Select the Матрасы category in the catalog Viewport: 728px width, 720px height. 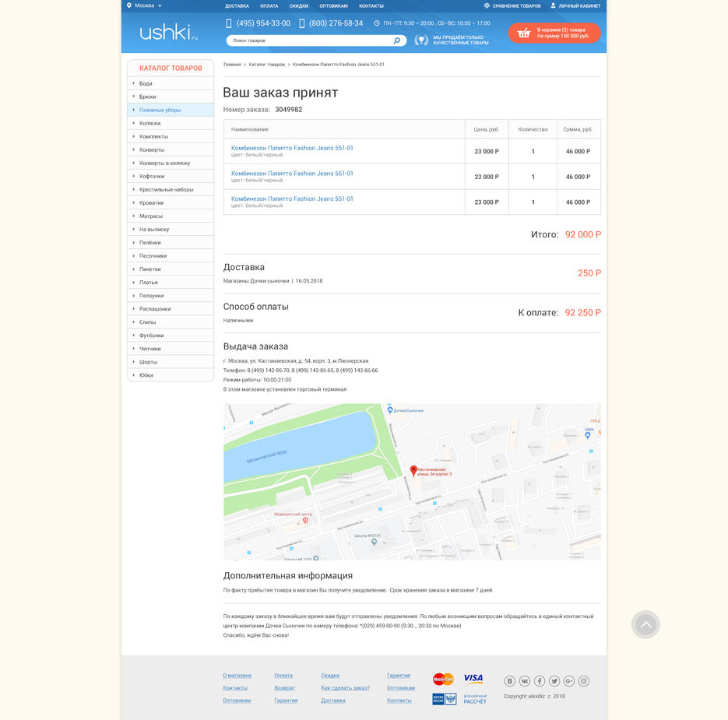pyautogui.click(x=171, y=216)
